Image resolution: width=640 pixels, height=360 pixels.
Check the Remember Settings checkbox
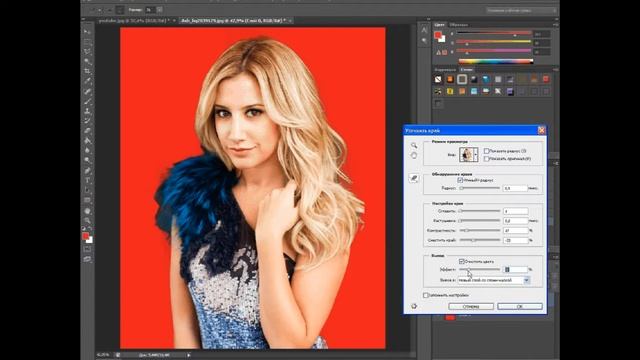pos(426,295)
